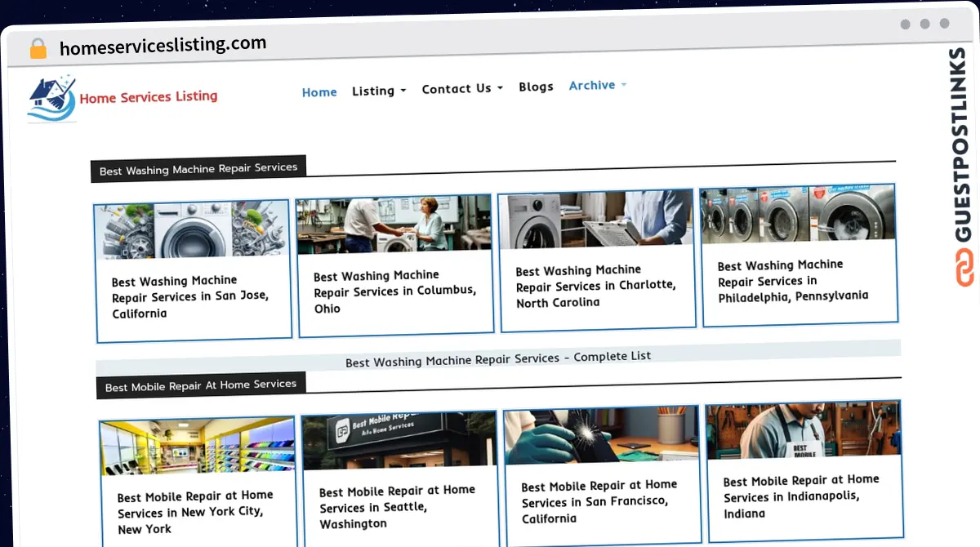This screenshot has height=547, width=980.
Task: Expand the Archive dropdown menu
Action: click(598, 85)
